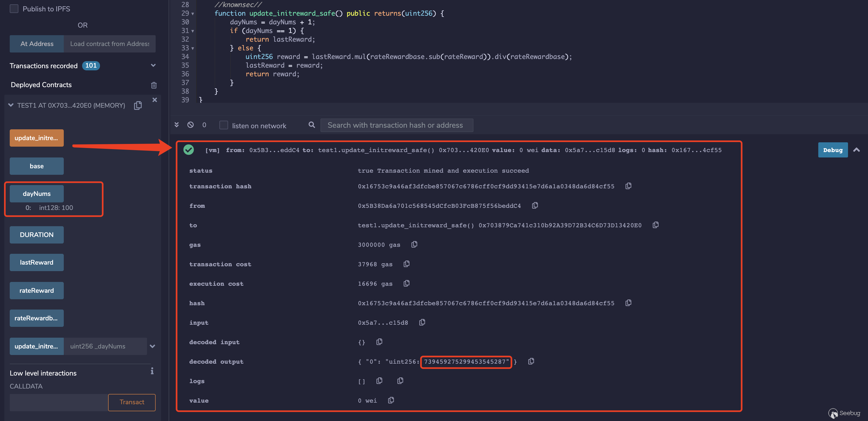The height and width of the screenshot is (421, 868).
Task: Collapse the TEST1 contract tree
Action: (11, 105)
